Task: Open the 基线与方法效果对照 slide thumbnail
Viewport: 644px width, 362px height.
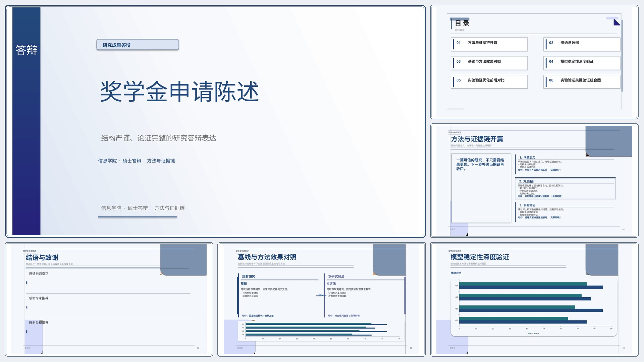Action: coord(321,299)
